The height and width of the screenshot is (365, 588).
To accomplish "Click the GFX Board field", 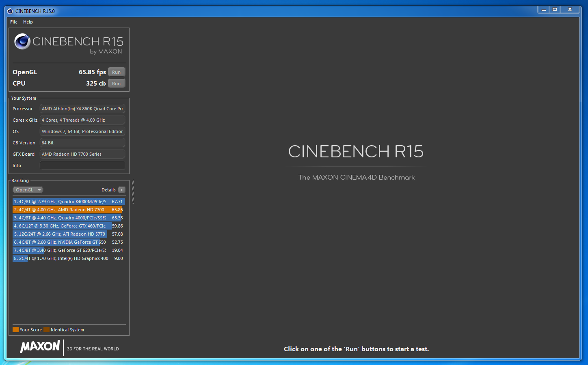I will (x=82, y=154).
